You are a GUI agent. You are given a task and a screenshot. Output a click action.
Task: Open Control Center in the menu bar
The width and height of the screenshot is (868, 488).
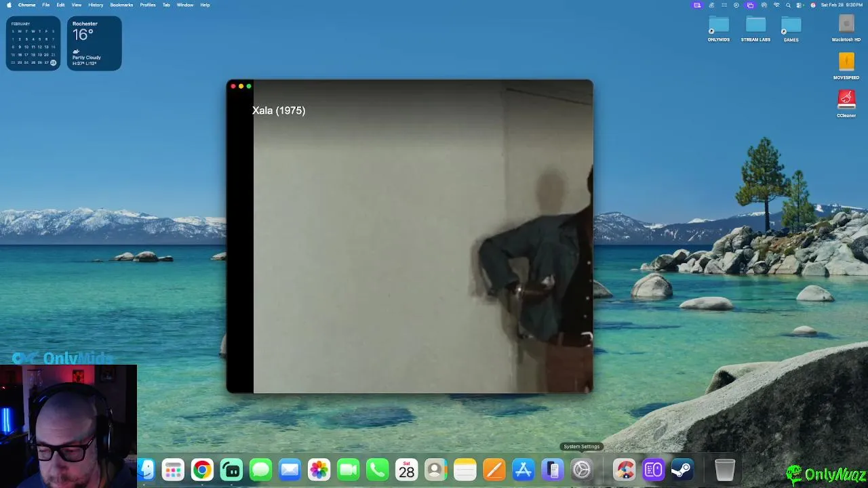click(800, 5)
